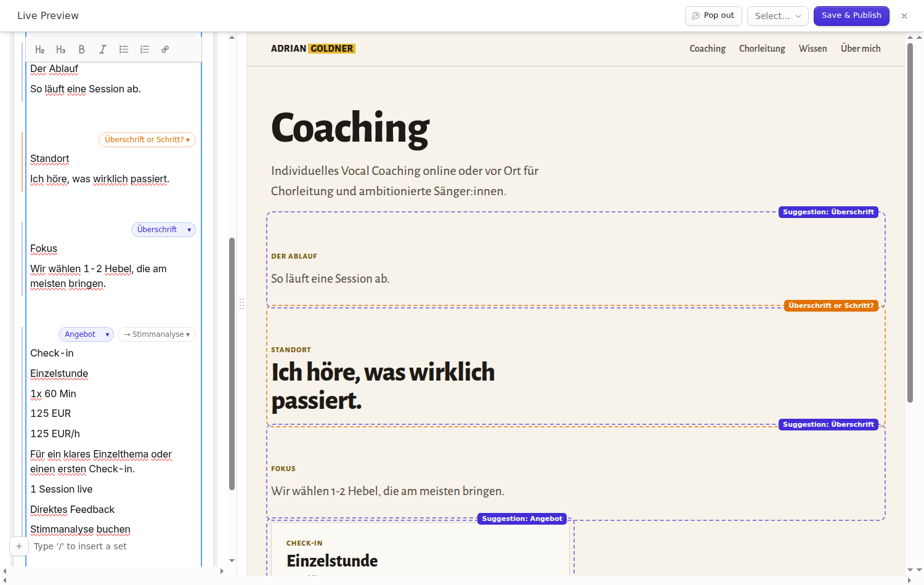This screenshot has height=585, width=924.
Task: Toggle bold formatting
Action: [82, 50]
